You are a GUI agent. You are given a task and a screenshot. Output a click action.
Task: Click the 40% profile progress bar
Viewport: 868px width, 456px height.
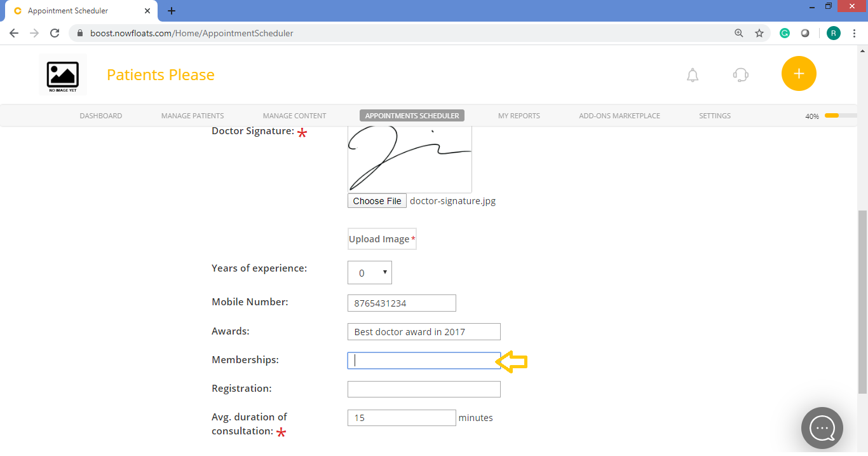tap(841, 116)
